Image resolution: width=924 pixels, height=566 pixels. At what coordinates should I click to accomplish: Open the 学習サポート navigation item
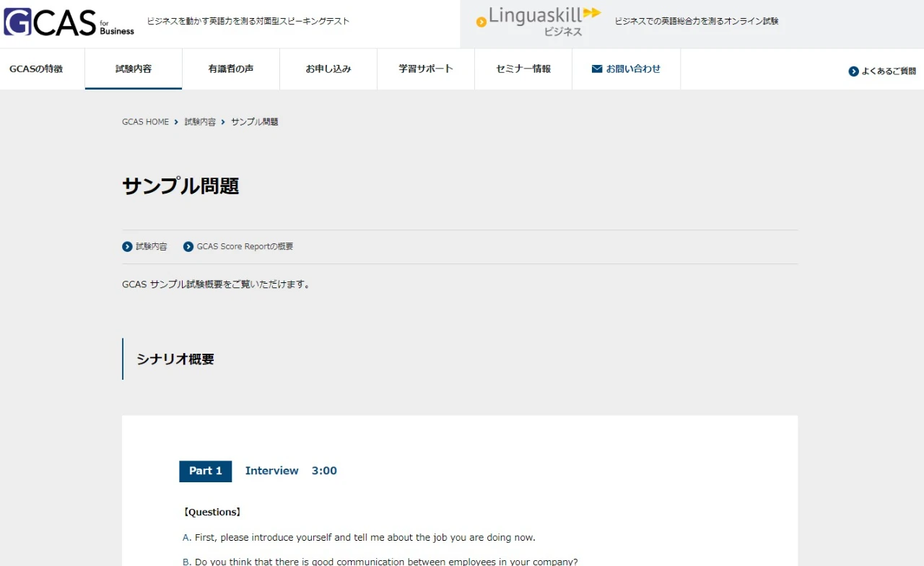pyautogui.click(x=425, y=69)
